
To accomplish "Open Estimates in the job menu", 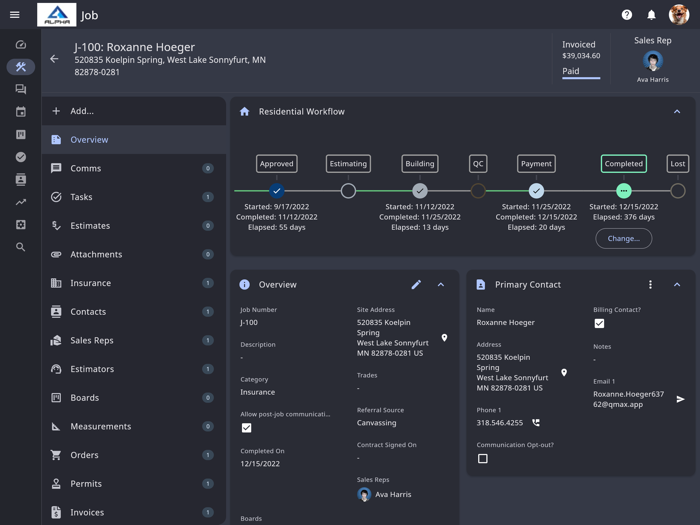I will pos(90,226).
